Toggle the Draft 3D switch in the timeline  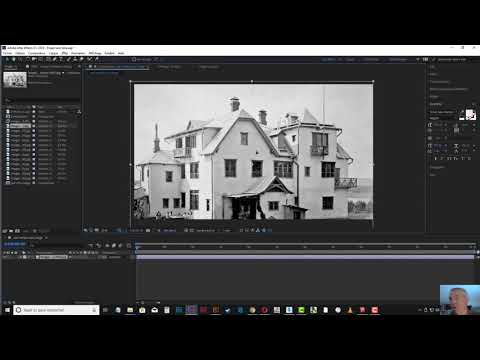coord(99,245)
